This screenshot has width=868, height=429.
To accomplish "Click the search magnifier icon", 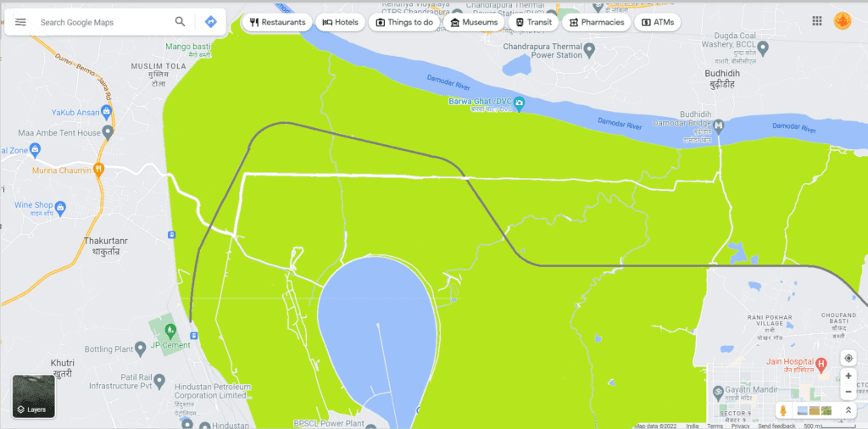I will pos(180,22).
